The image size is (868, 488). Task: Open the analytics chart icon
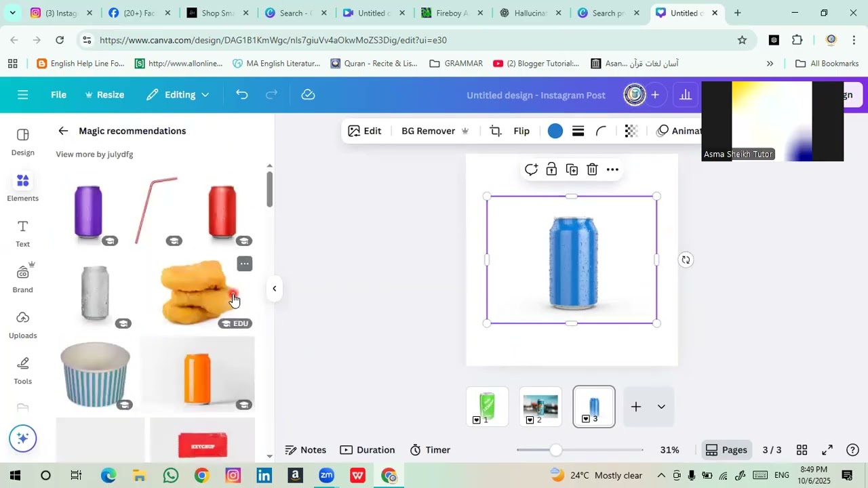[686, 95]
